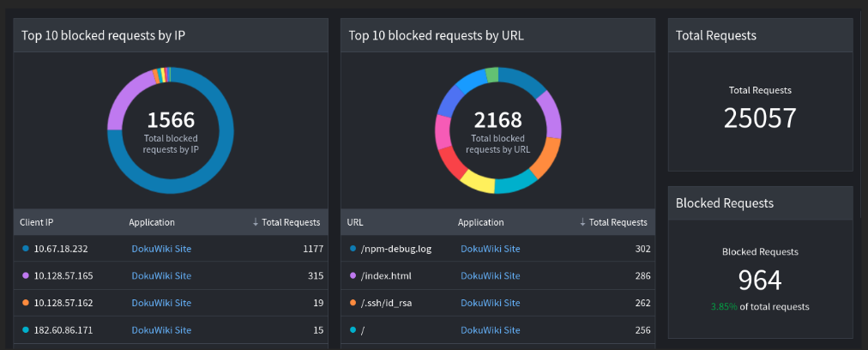Click the URL column header
The width and height of the screenshot is (868, 350).
[355, 222]
